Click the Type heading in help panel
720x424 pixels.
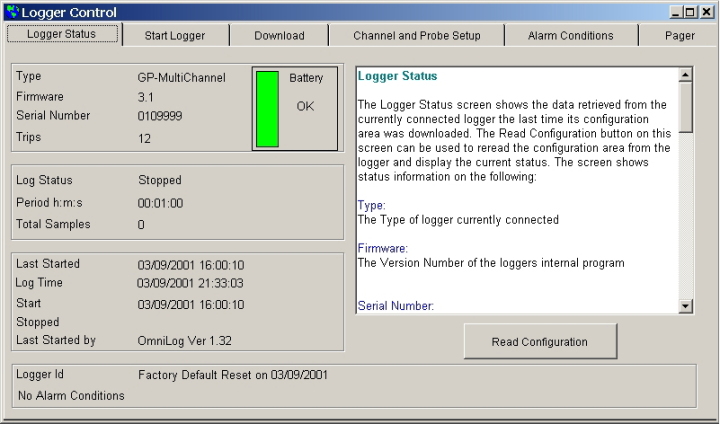(371, 205)
